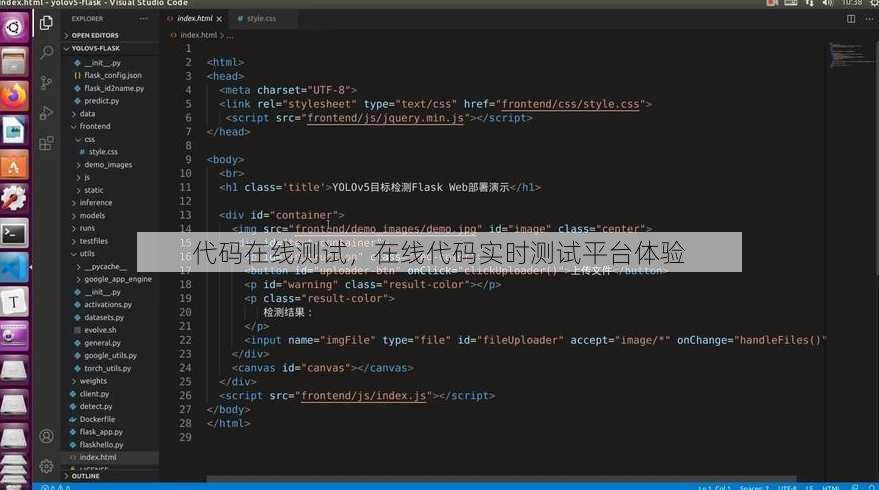879x490 pixels.
Task: Expand the static folder
Action: click(94, 191)
